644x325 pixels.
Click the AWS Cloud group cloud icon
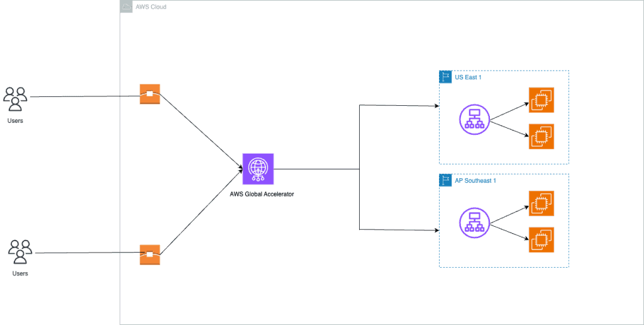pos(126,6)
